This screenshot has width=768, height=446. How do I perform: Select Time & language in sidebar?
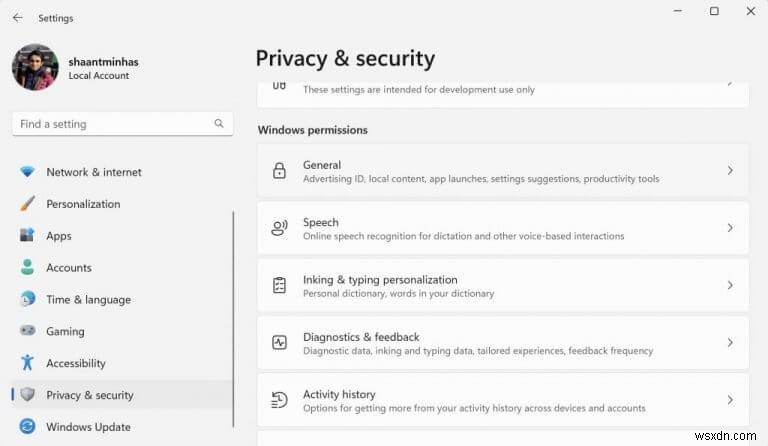pos(88,300)
